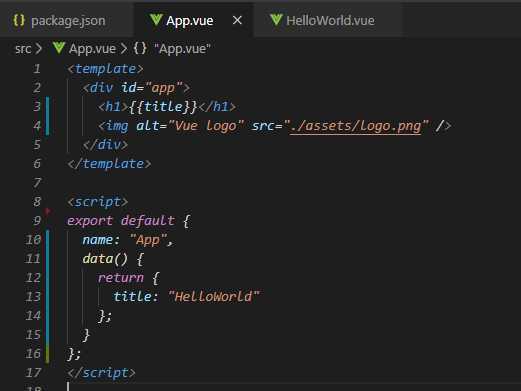
Task: Click the Vue logo icon on HelloWorld.vue tab
Action: [276, 20]
